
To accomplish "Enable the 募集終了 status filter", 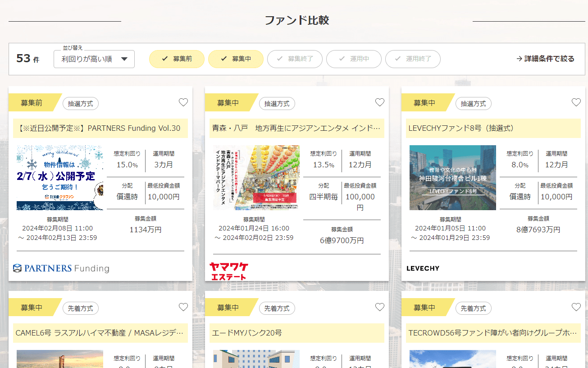I will [295, 59].
